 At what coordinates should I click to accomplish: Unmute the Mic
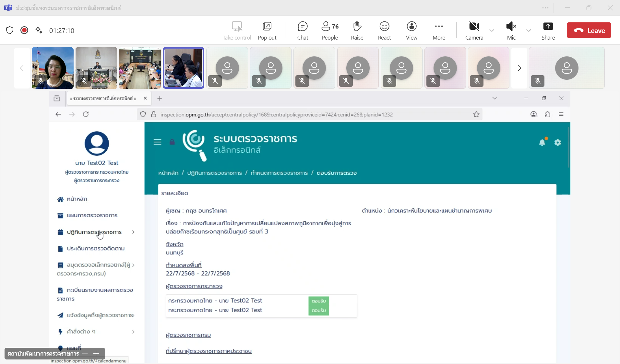511,30
